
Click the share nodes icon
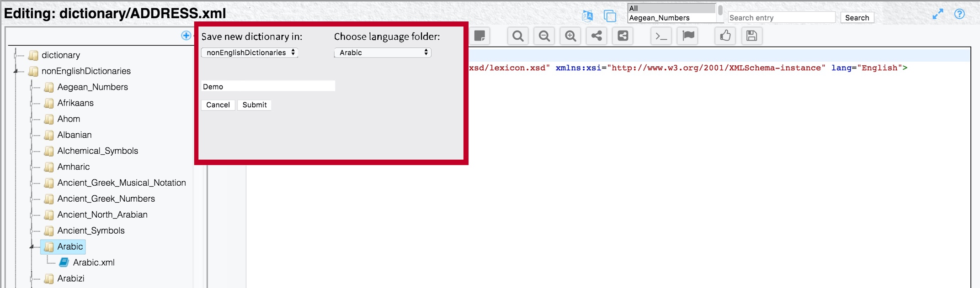(597, 36)
